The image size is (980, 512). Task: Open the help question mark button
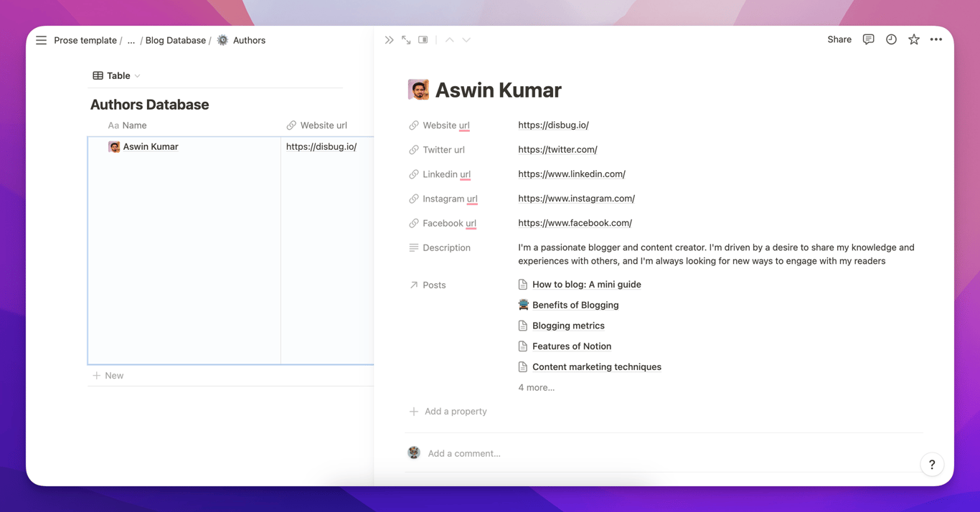tap(931, 465)
